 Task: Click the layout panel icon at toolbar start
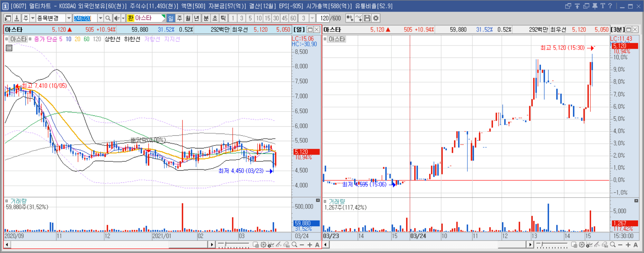(x=8, y=18)
